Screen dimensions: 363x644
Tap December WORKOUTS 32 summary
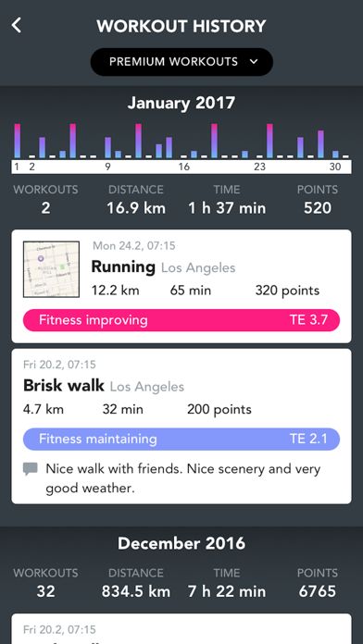(45, 582)
